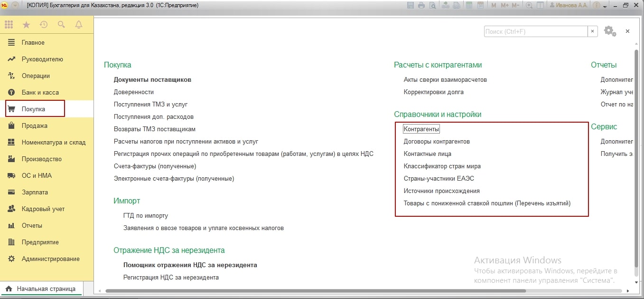Open the calendar icon in title toolbar
The image size is (644, 299).
pyautogui.click(x=480, y=5)
